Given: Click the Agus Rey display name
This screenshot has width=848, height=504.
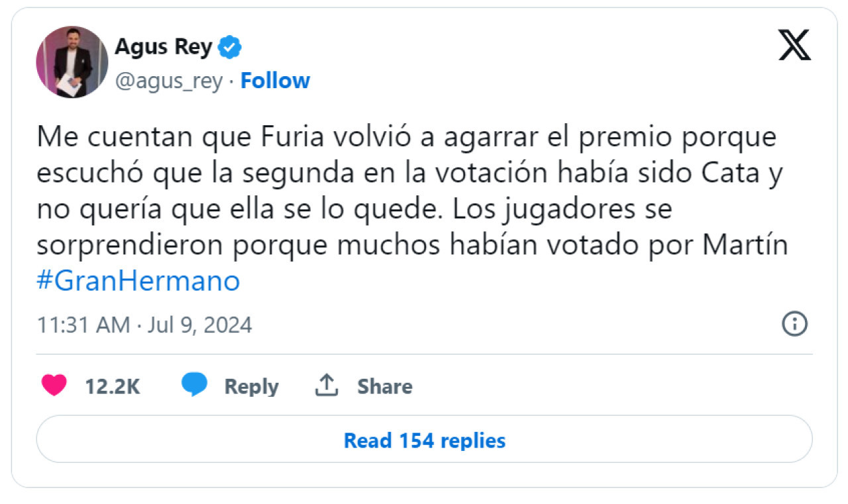Looking at the screenshot, I should point(163,48).
